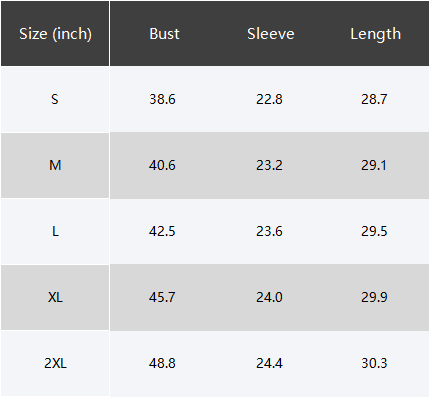Select bust value 40.6 for size M
Image resolution: width=429 pixels, height=397 pixels.
(162, 165)
